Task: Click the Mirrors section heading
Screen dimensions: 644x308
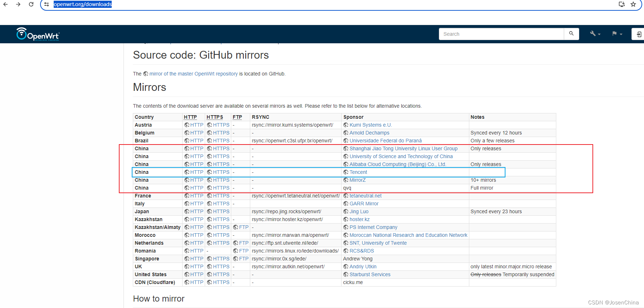Action: (x=150, y=87)
